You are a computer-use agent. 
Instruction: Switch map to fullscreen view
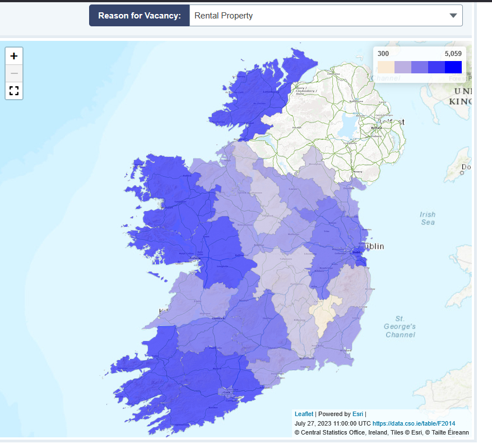tap(14, 91)
